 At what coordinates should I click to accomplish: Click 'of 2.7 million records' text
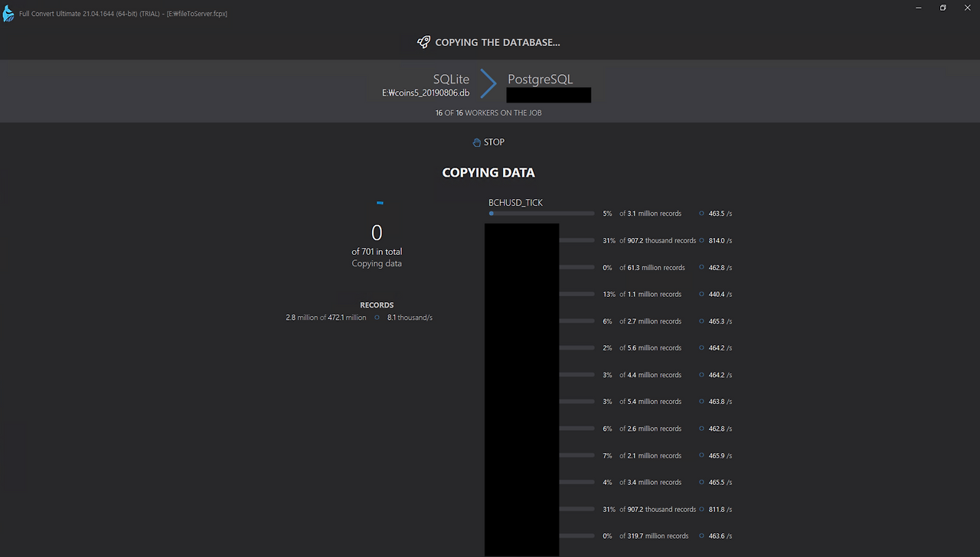tap(650, 321)
